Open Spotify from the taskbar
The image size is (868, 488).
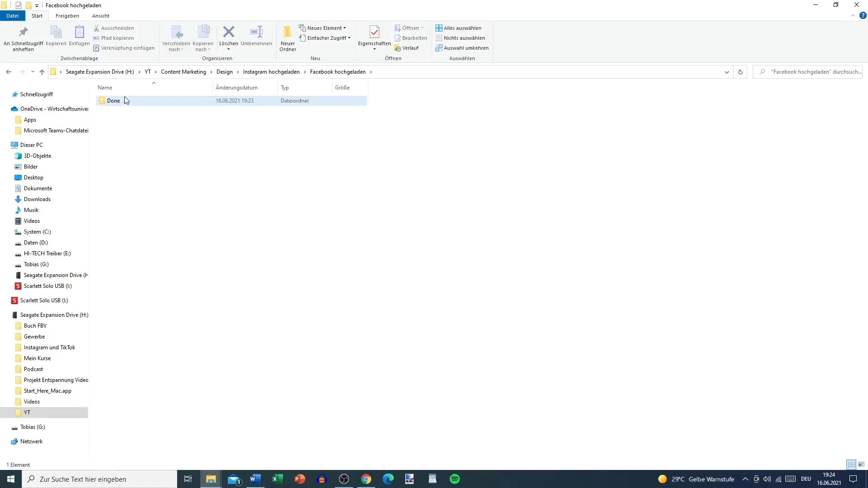[454, 479]
